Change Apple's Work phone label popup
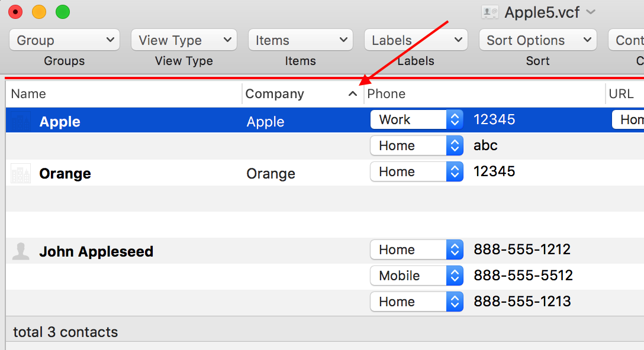Viewport: 644px width, 350px height. coord(416,119)
